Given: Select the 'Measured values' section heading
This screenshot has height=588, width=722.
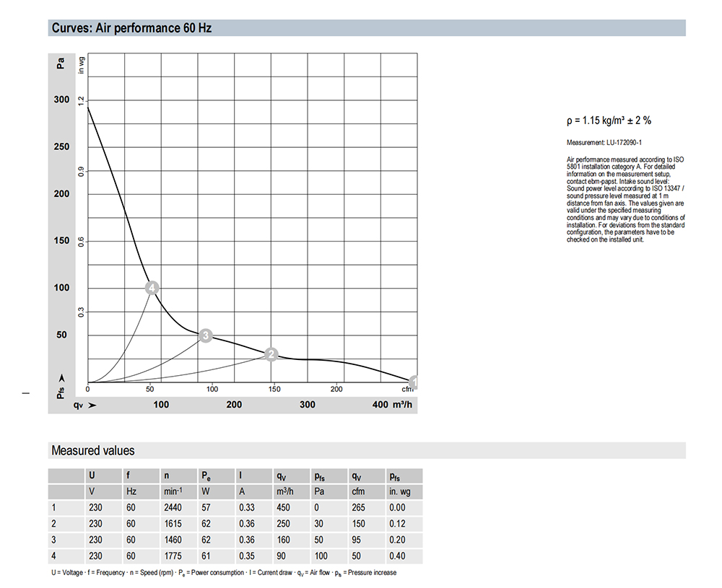Looking at the screenshot, I should (x=92, y=451).
